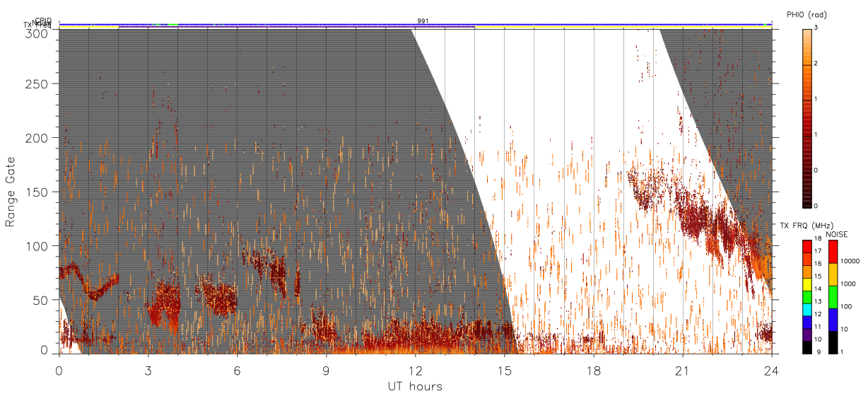
Task: Click the '18' tick on UT hours axis
Action: click(593, 370)
